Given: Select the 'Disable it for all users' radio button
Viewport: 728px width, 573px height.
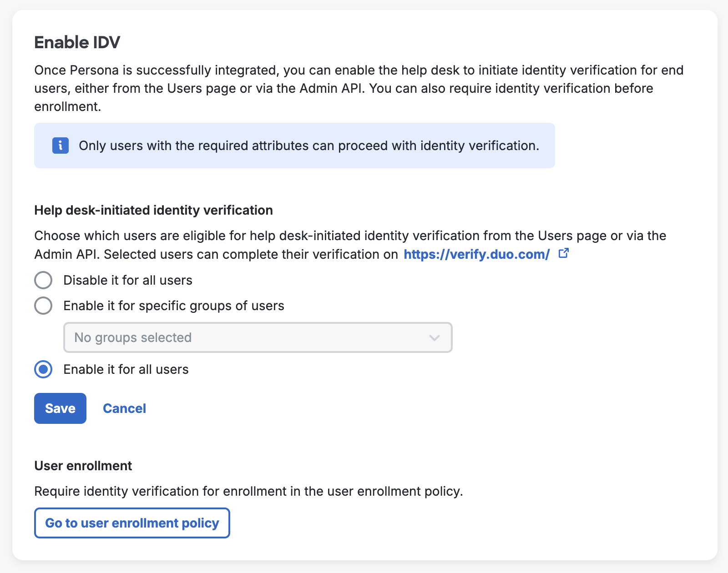Looking at the screenshot, I should pyautogui.click(x=43, y=280).
